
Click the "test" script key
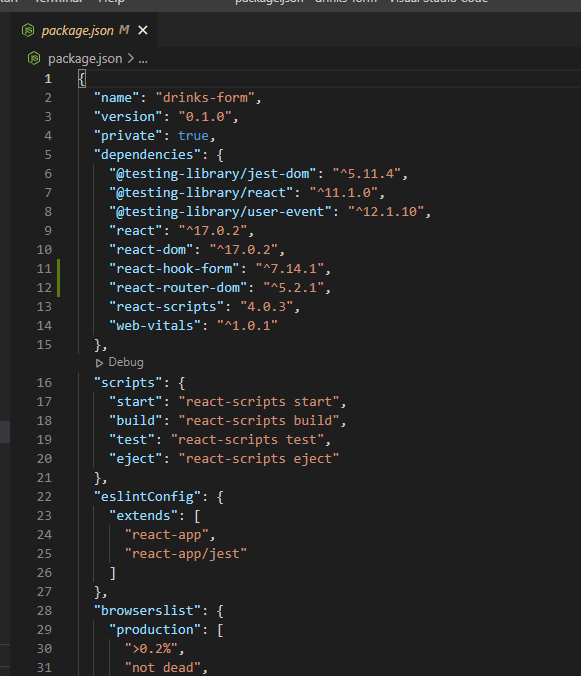[x=132, y=440]
